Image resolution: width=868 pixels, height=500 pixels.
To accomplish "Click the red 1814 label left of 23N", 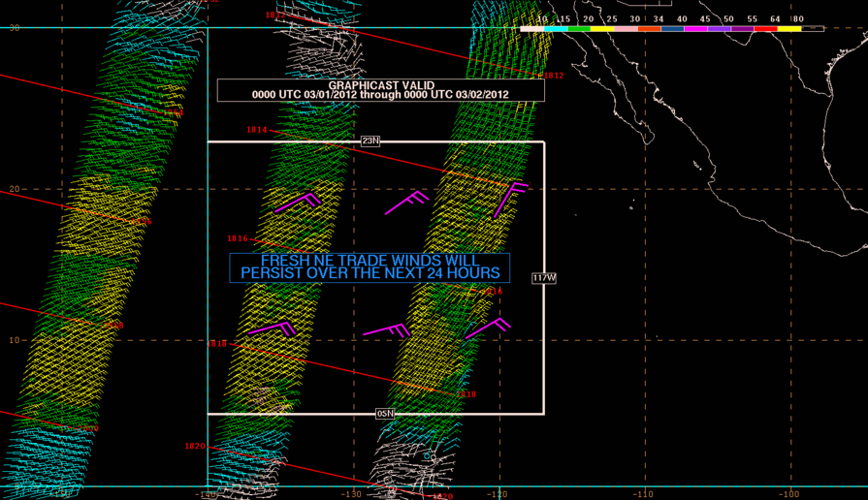I will [257, 130].
